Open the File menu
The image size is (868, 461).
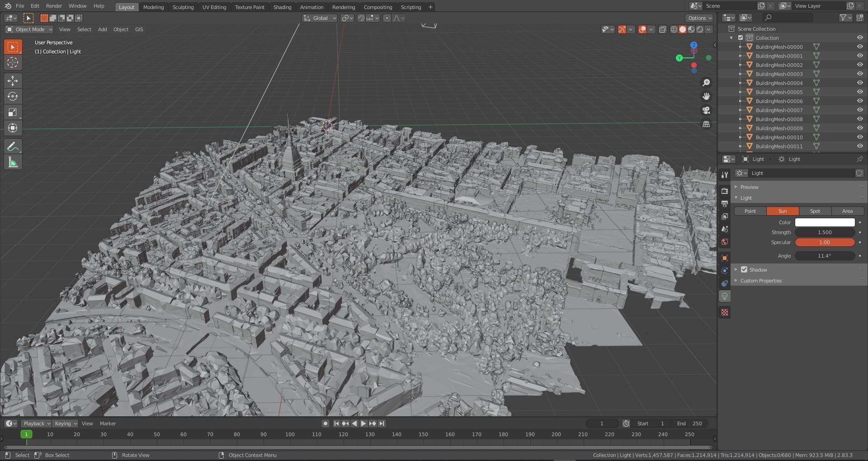pyautogui.click(x=20, y=6)
